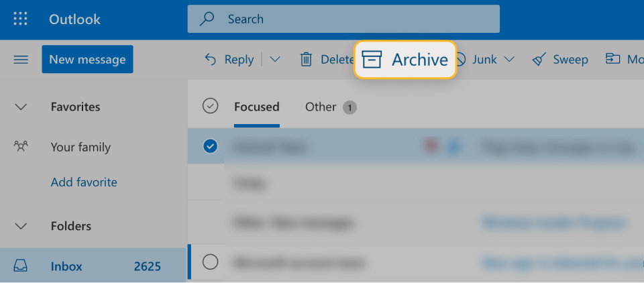Uncheck the selected first message checkbox
This screenshot has height=283, width=644.
(210, 146)
